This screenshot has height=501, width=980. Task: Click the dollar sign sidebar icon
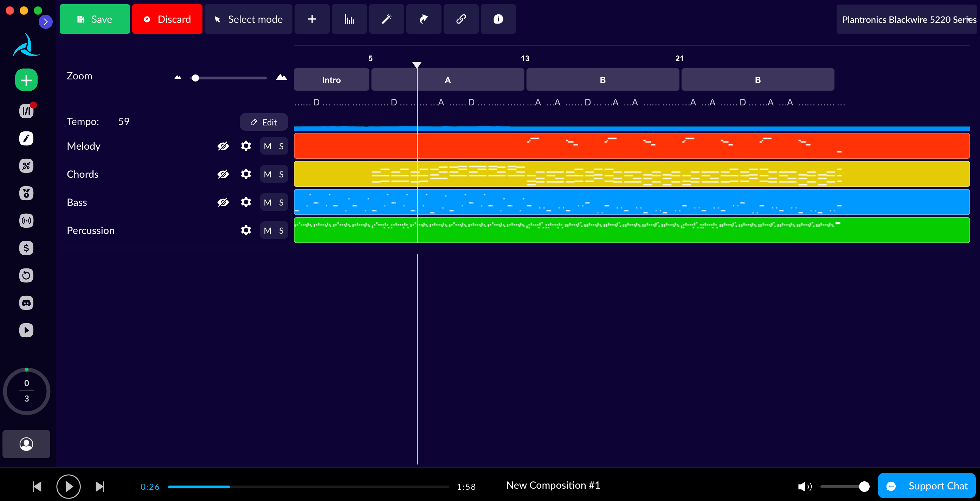[26, 248]
